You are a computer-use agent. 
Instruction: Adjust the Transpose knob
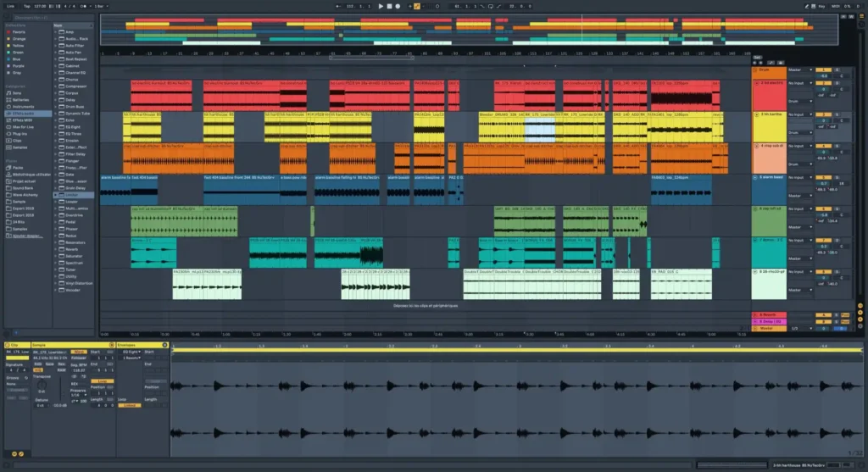(x=42, y=385)
